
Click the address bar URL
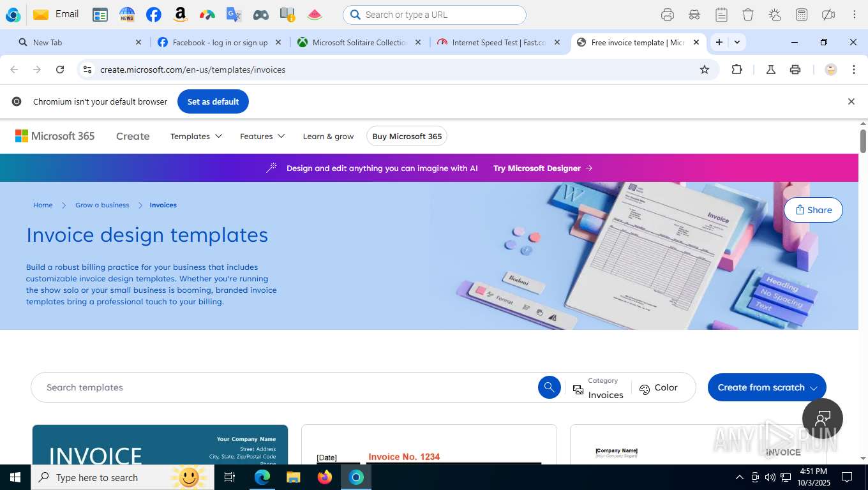pyautogui.click(x=193, y=70)
